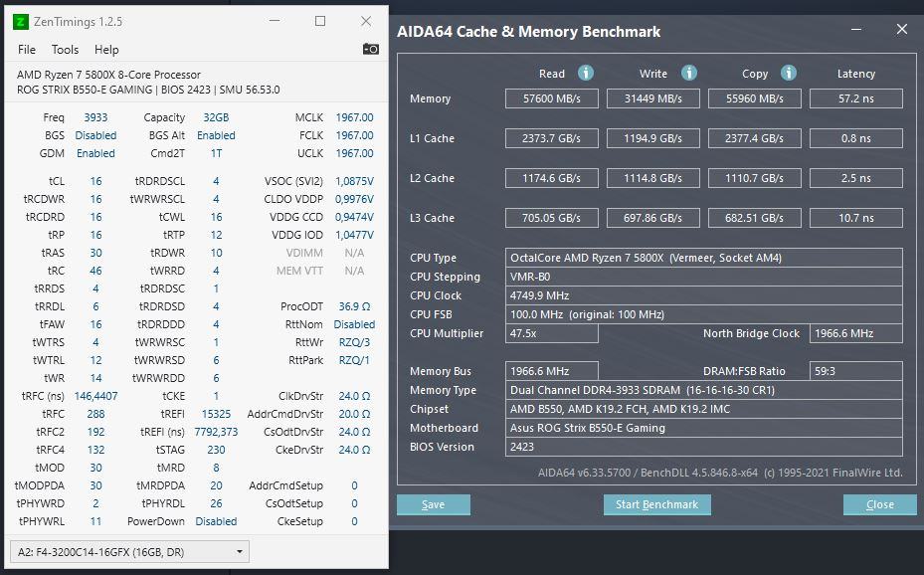Click the BGS value Disabled
This screenshot has height=575, width=924.
pyautogui.click(x=95, y=135)
